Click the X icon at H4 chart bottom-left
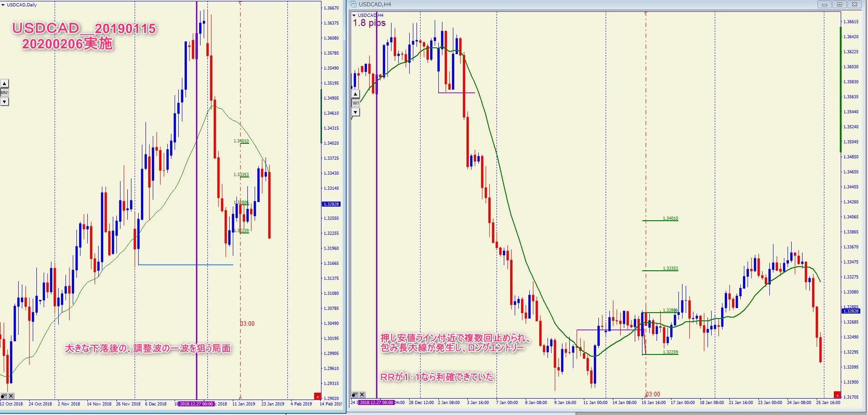868x415 pixels. click(x=362, y=395)
